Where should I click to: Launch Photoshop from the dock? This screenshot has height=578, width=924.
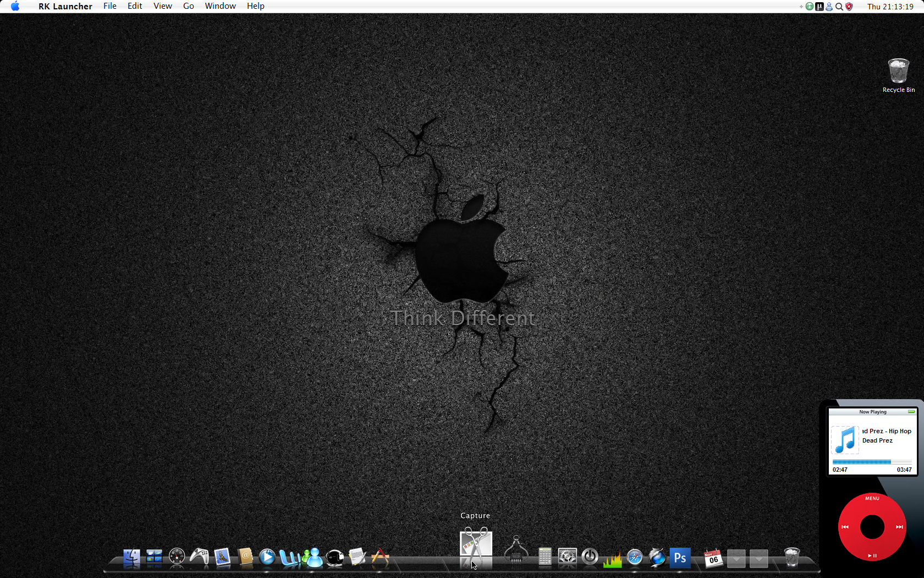pyautogui.click(x=680, y=558)
